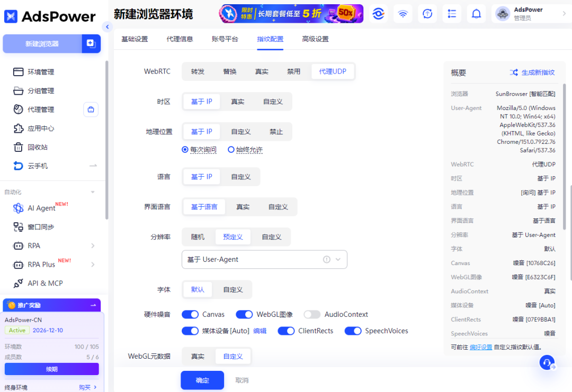Switch to the 高级设置 tab
The image size is (572, 392).
[x=316, y=39]
